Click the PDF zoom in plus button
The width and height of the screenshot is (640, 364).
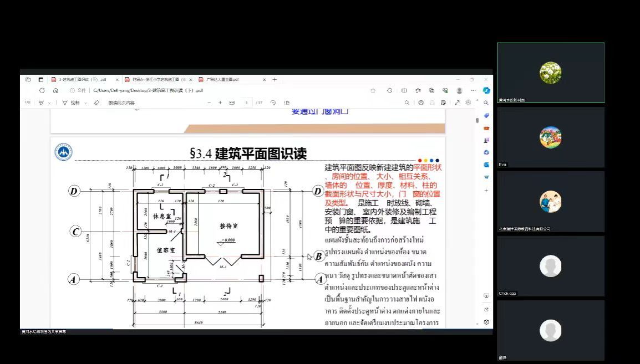pos(220,102)
